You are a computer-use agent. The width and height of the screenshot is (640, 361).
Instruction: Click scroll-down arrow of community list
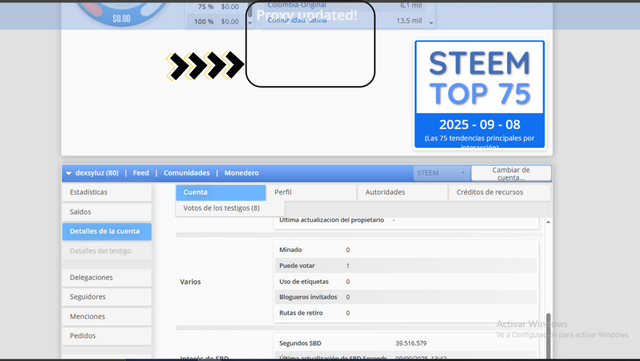pyautogui.click(x=431, y=23)
